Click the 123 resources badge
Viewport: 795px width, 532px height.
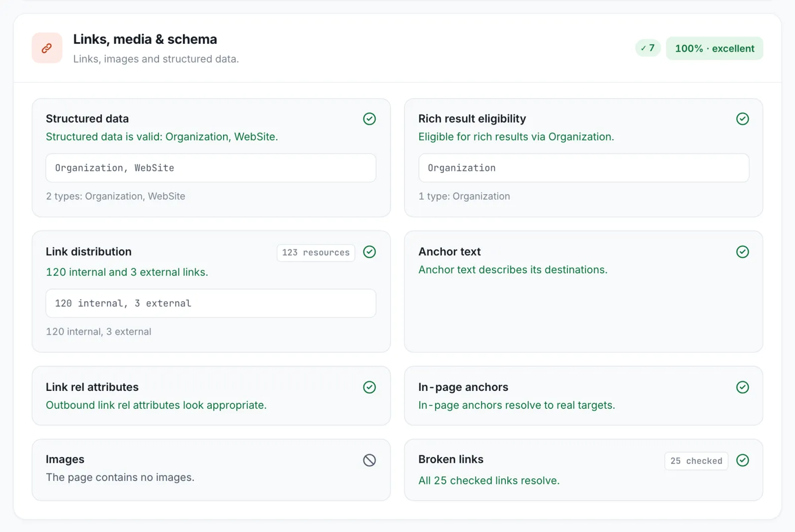click(316, 252)
